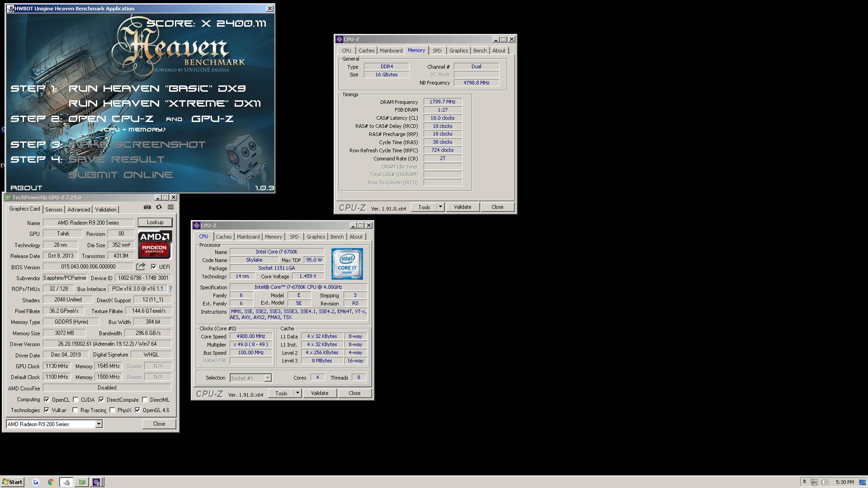Click the Lookup button in GPU-Z
Screen dimensions: 868x488
click(155, 222)
